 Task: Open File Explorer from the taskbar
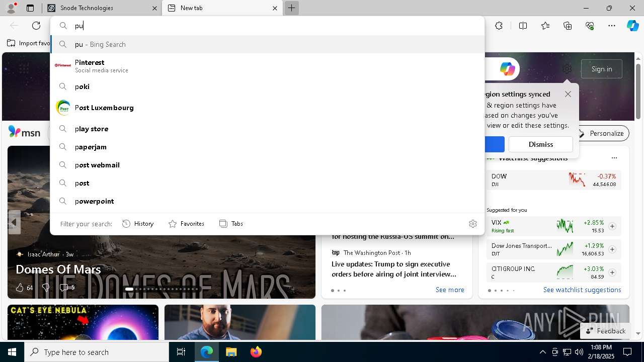[231, 352]
